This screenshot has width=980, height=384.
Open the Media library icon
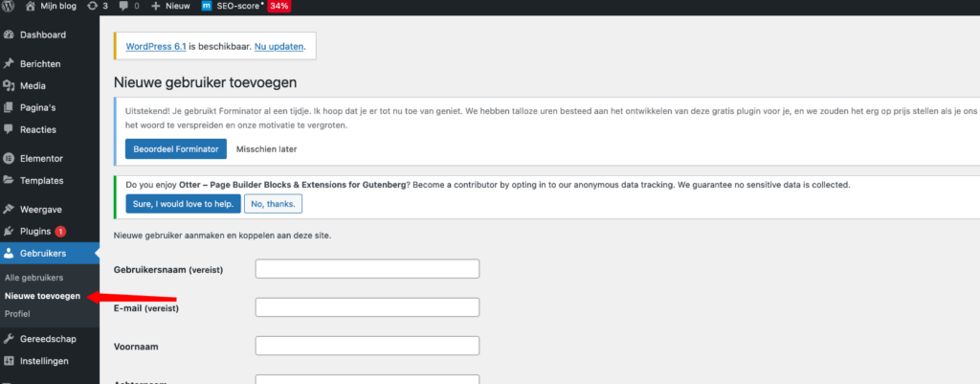tap(10, 85)
